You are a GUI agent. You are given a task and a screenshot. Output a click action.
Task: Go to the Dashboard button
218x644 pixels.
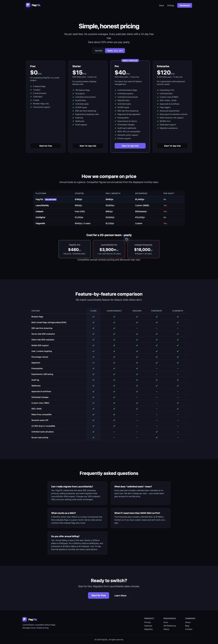click(x=184, y=5)
